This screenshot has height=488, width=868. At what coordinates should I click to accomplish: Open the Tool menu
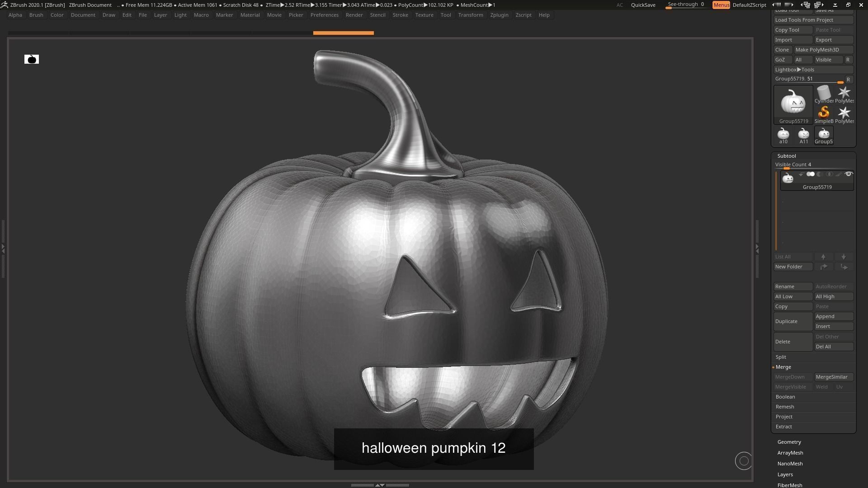445,15
